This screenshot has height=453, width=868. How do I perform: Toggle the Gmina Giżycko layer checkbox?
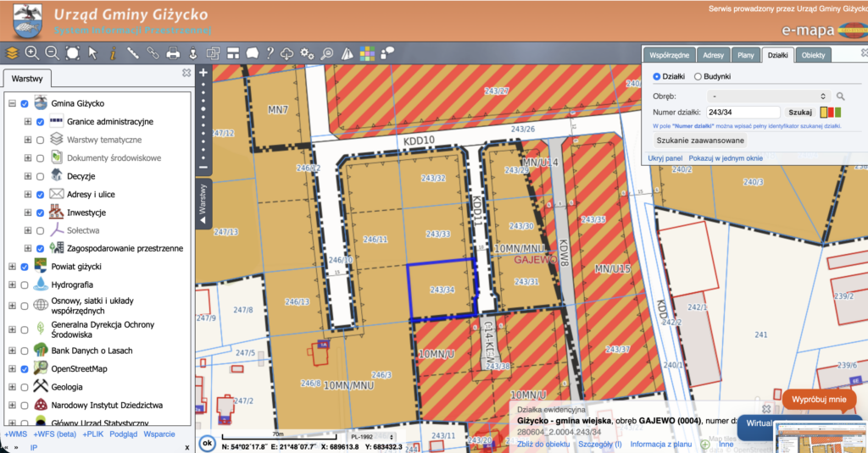click(x=25, y=103)
